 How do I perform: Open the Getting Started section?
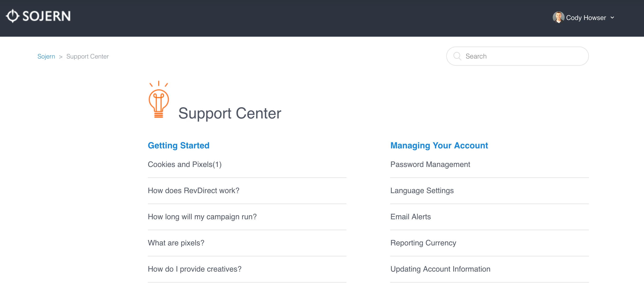(x=178, y=145)
